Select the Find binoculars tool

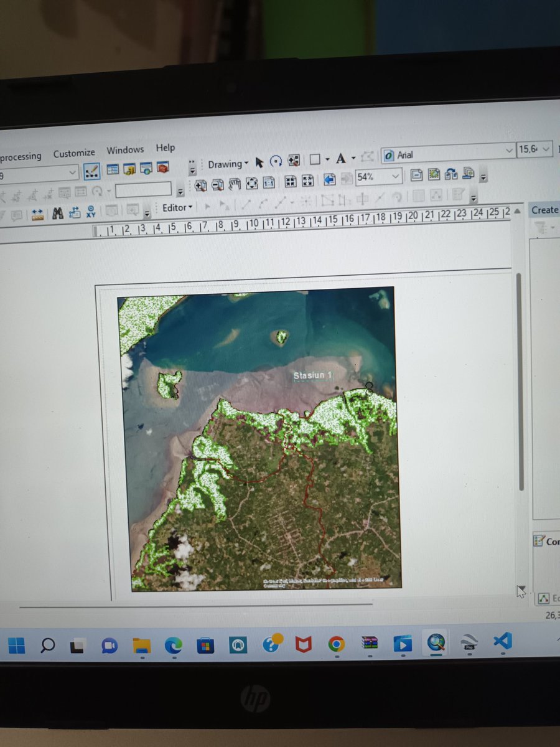(x=58, y=214)
